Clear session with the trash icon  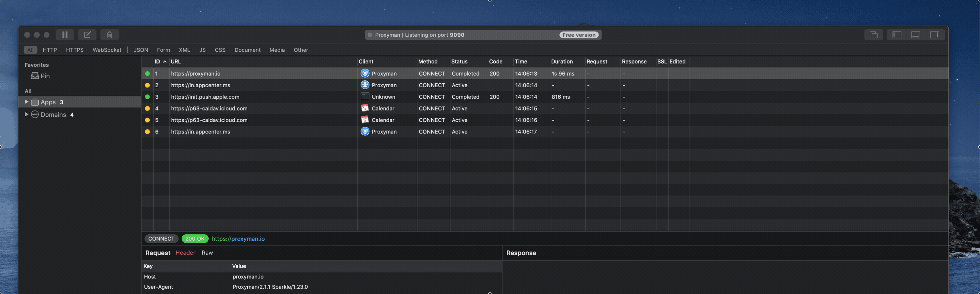coord(110,35)
